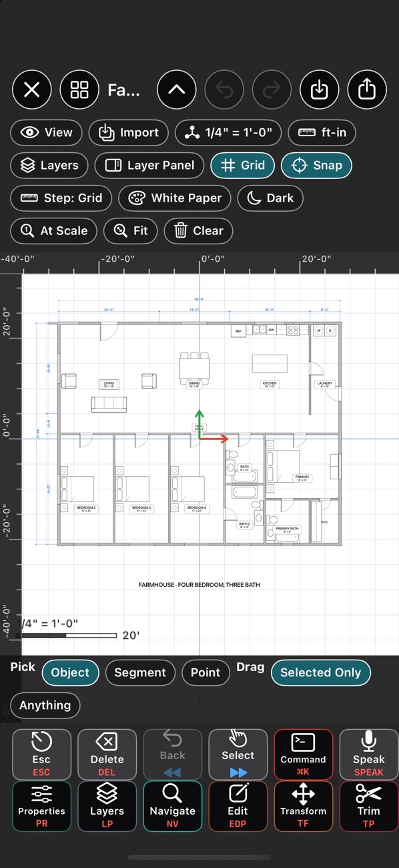Set Pick mode to Segment
Screen dimensions: 399x868
[x=140, y=672]
